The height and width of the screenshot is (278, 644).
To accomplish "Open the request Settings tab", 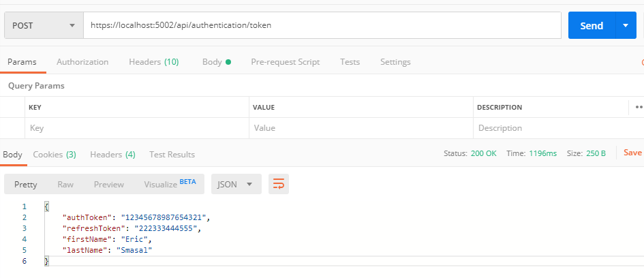I will 395,62.
